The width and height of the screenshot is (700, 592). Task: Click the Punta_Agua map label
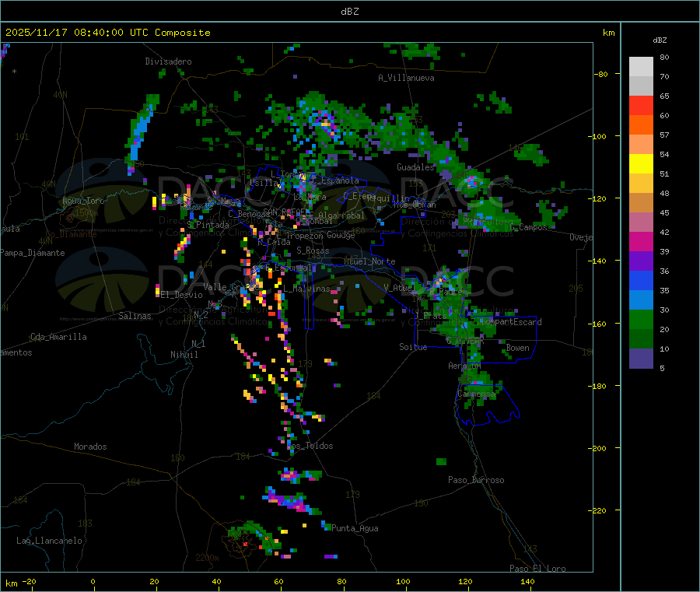355,528
